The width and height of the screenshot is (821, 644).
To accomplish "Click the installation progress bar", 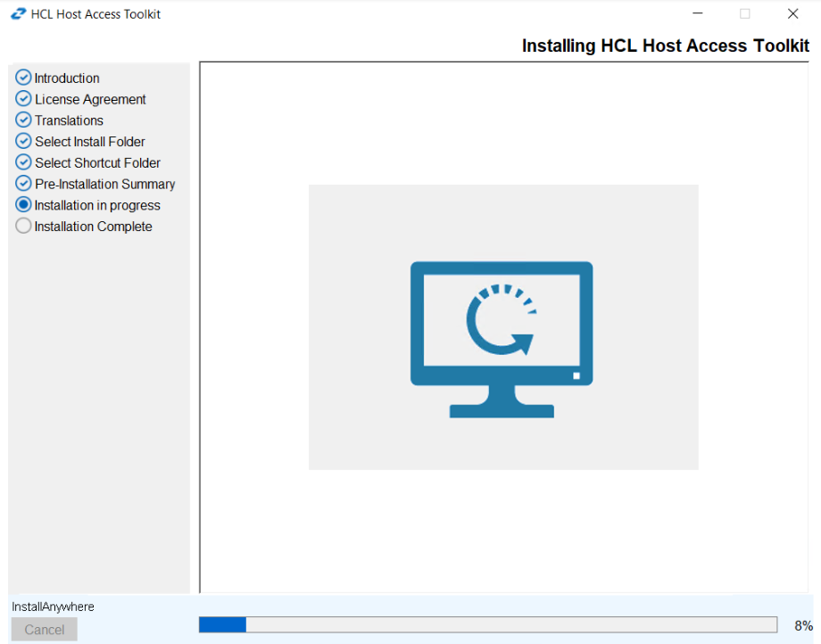I will click(x=488, y=624).
